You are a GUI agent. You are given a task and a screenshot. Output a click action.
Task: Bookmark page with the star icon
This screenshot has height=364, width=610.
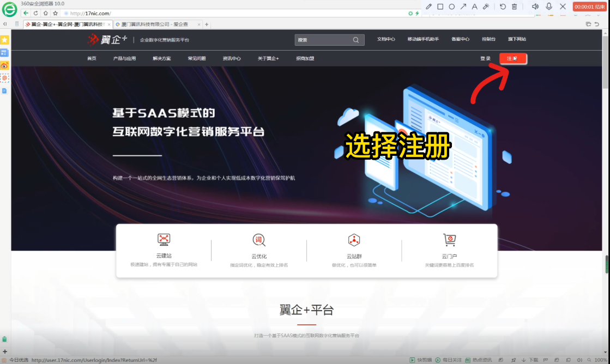click(55, 13)
